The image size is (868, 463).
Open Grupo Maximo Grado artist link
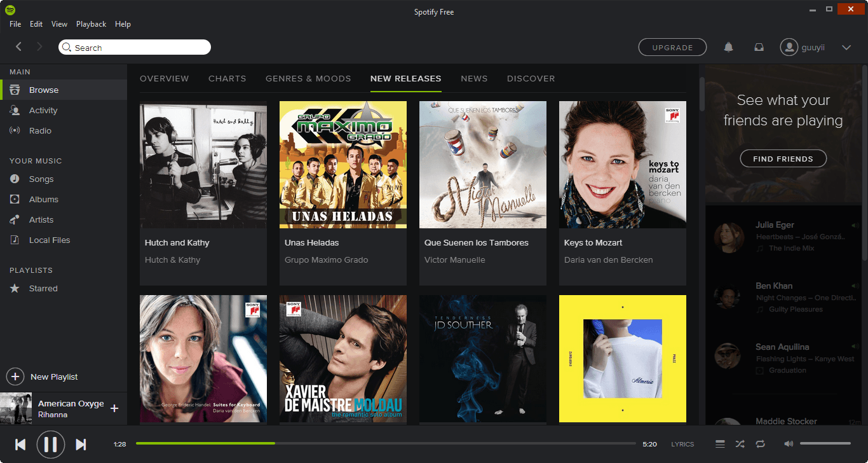pos(327,259)
